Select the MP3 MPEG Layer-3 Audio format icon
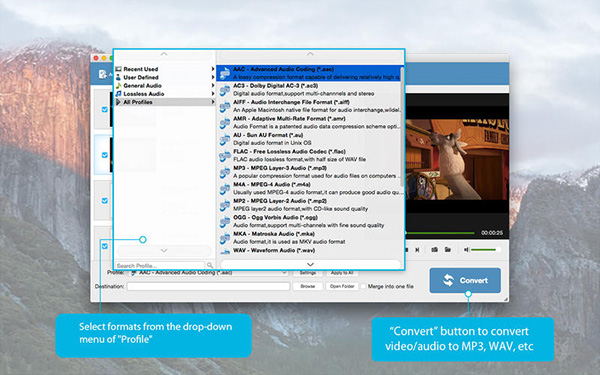This screenshot has height=375, width=600. 225,172
